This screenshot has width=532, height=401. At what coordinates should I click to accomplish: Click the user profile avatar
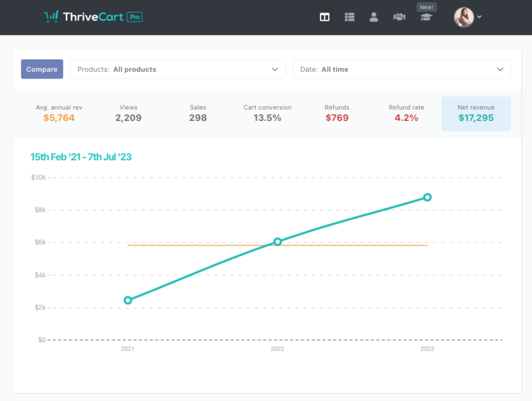(464, 17)
